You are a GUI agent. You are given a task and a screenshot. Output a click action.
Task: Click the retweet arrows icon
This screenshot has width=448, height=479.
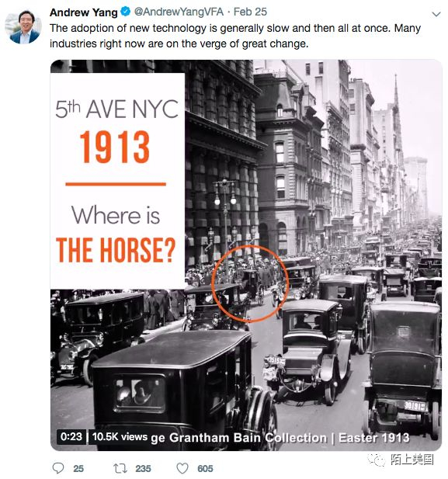(x=120, y=468)
